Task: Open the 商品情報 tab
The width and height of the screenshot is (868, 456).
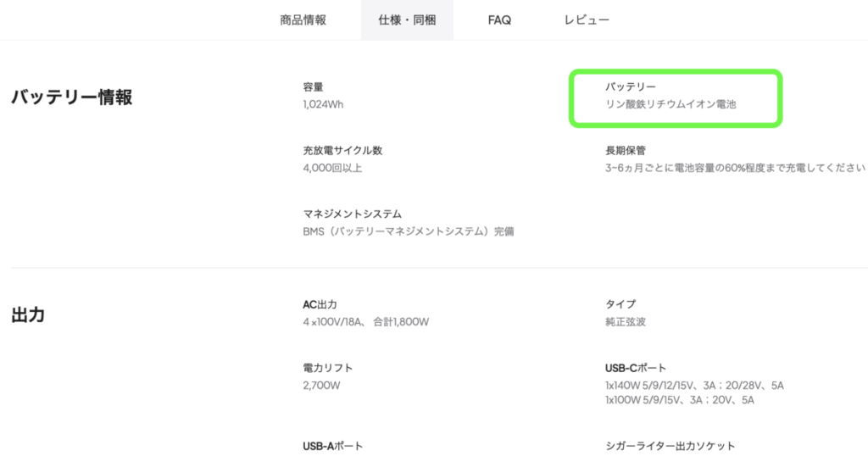Action: pyautogui.click(x=303, y=19)
